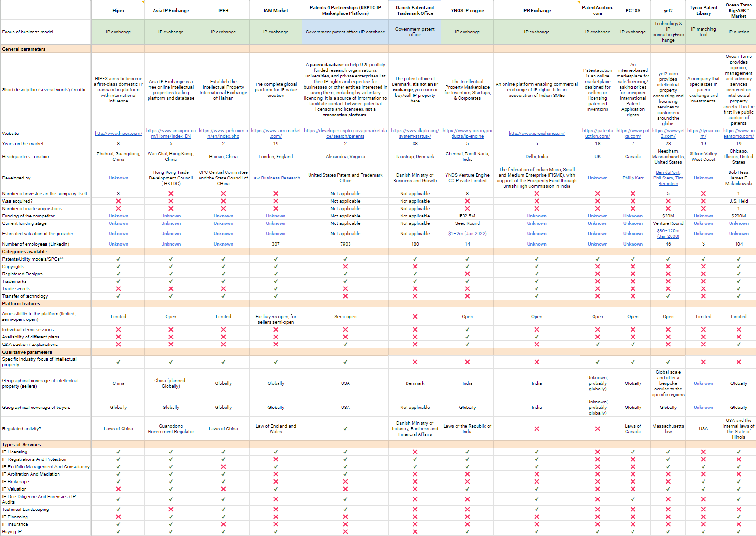Open the Hipex website link
This screenshot has height=536, width=756.
[118, 134]
